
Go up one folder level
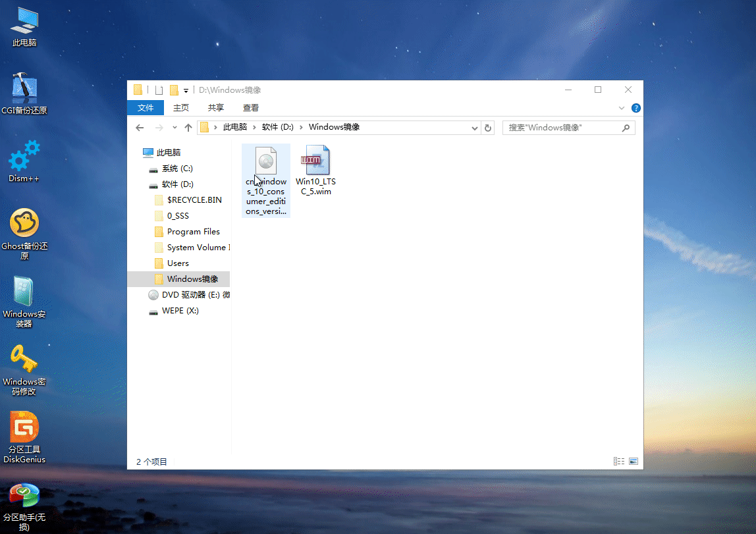pyautogui.click(x=188, y=128)
